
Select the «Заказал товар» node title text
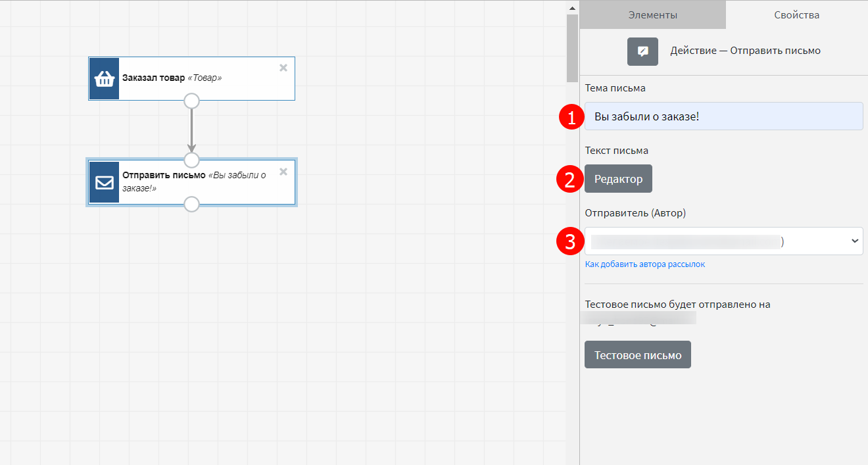(x=154, y=78)
